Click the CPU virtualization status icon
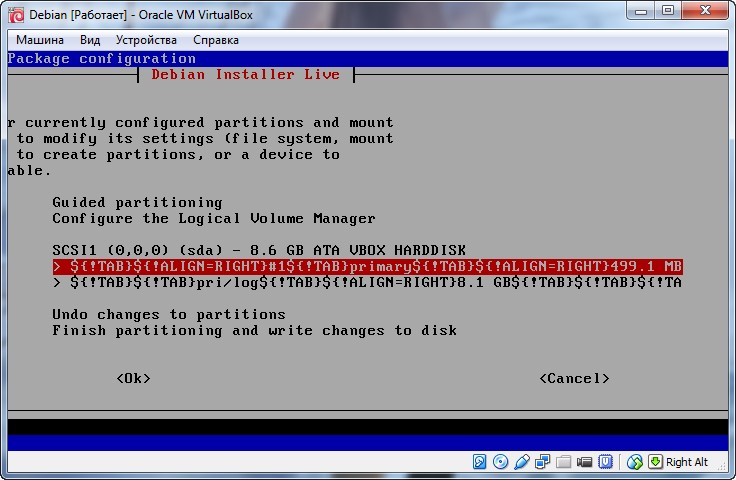 click(607, 462)
